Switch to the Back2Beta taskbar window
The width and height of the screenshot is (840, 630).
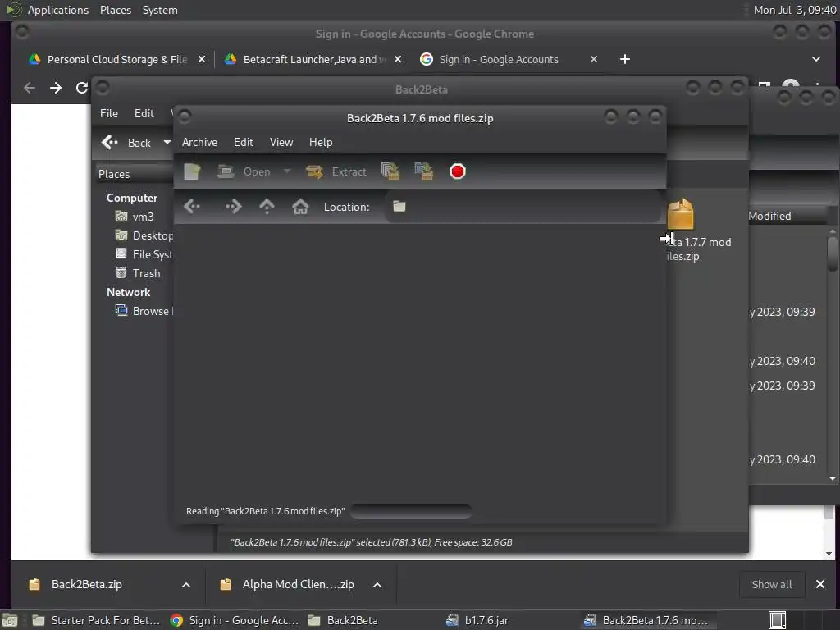pyautogui.click(x=343, y=620)
